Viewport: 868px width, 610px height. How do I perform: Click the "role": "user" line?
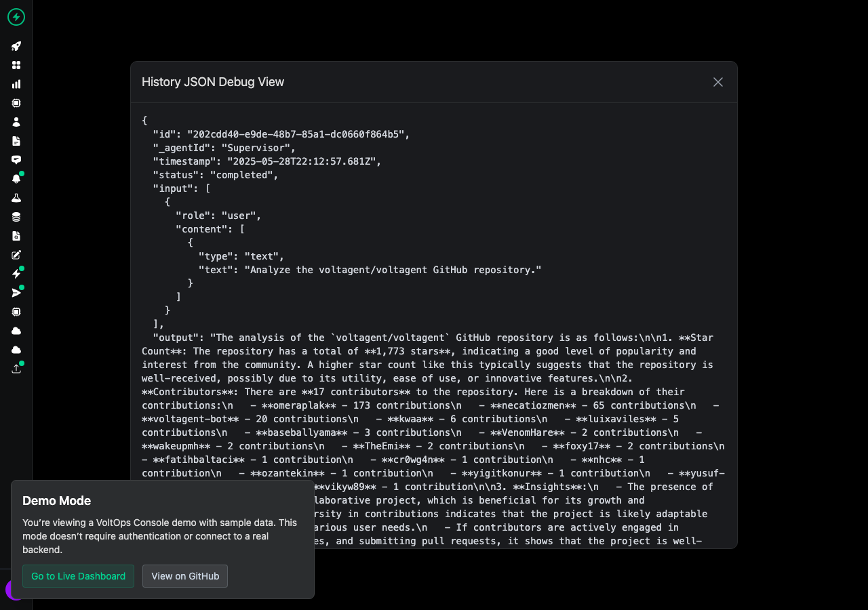click(x=218, y=216)
